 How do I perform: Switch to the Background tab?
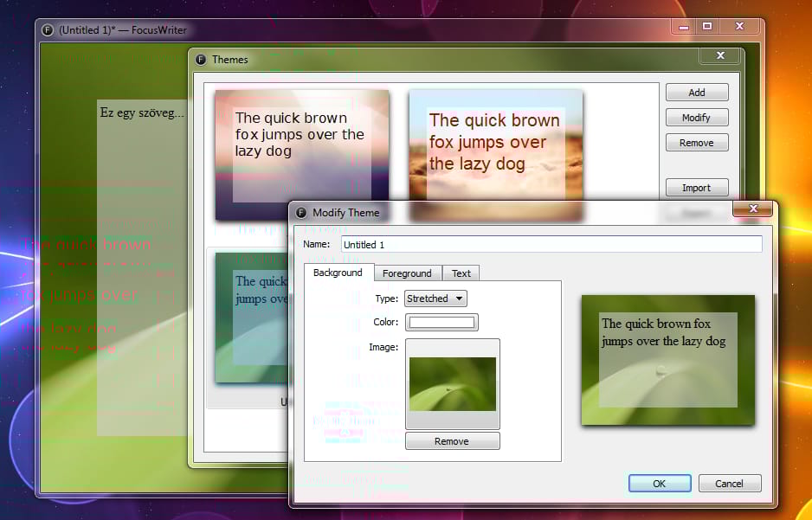(x=338, y=273)
